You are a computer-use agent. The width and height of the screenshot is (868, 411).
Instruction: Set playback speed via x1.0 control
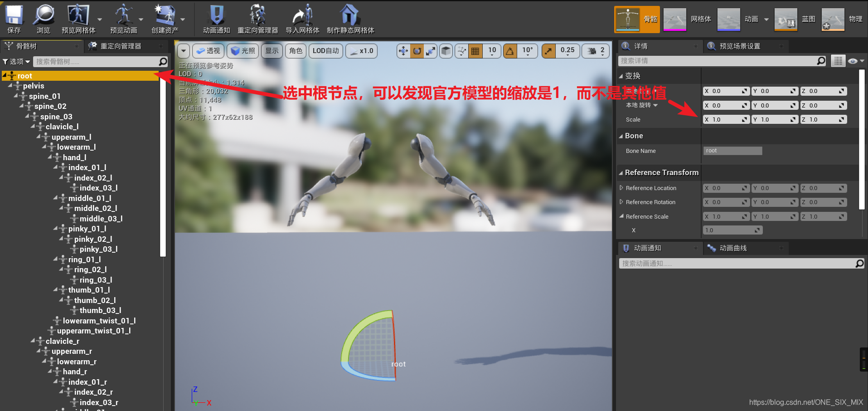361,51
